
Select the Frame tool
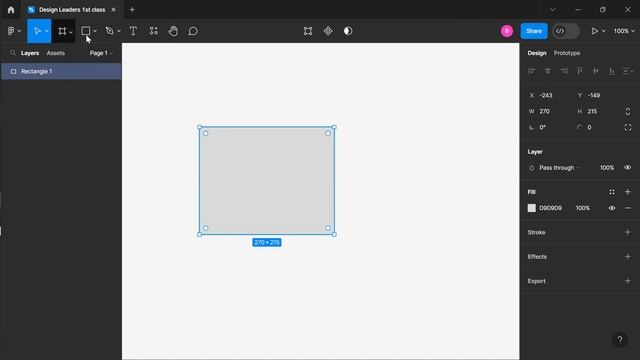pyautogui.click(x=62, y=31)
